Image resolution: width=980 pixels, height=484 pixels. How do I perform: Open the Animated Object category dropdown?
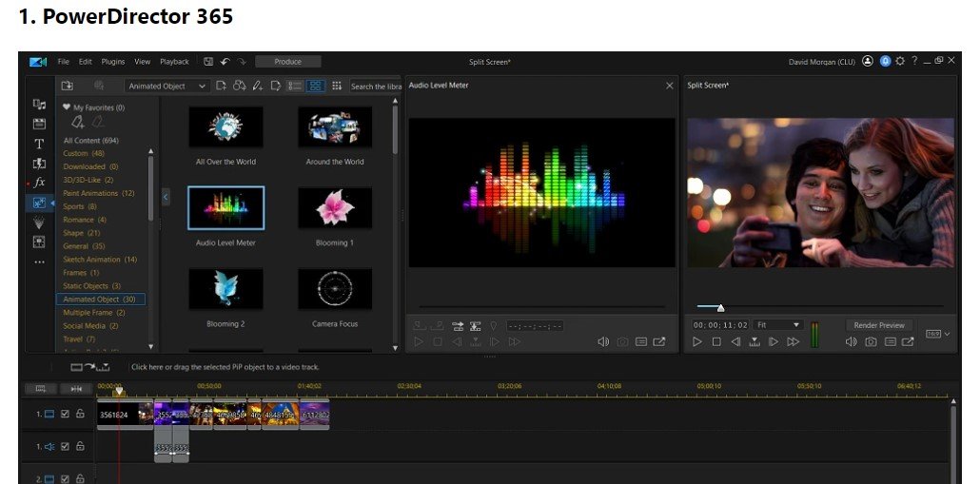pyautogui.click(x=167, y=86)
